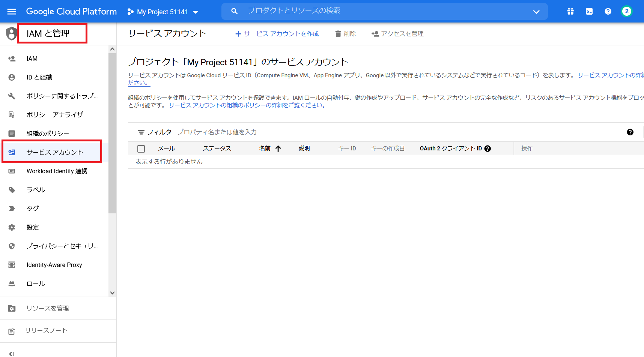The image size is (644, 357).
Task: Click the Workload Identity 連携 icon
Action: tap(12, 171)
